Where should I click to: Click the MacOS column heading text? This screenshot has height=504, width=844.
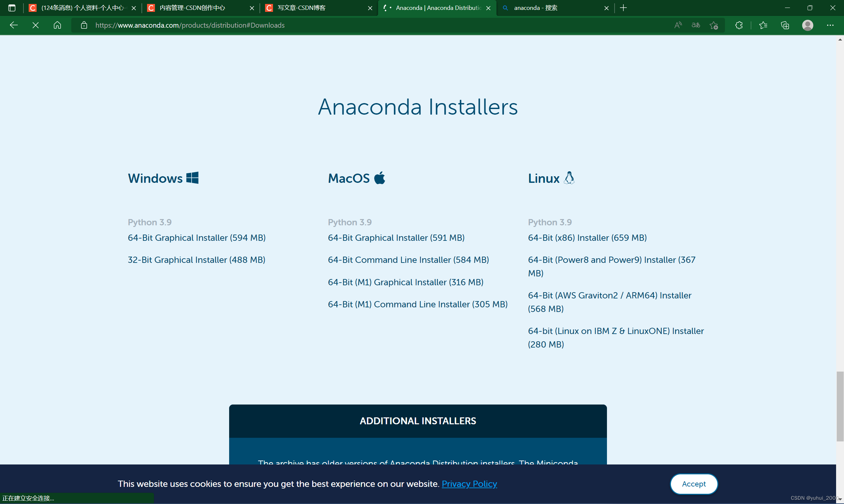click(x=349, y=178)
